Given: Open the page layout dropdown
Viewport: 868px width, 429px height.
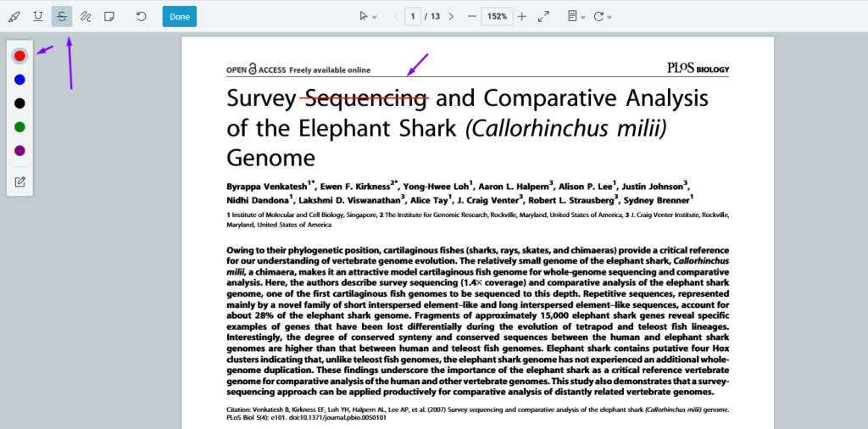Looking at the screenshot, I should tap(576, 16).
